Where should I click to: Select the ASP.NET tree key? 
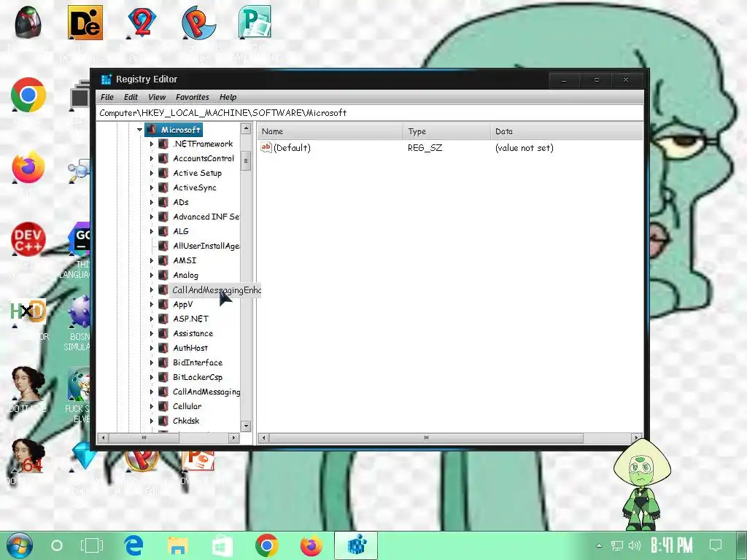[190, 319]
